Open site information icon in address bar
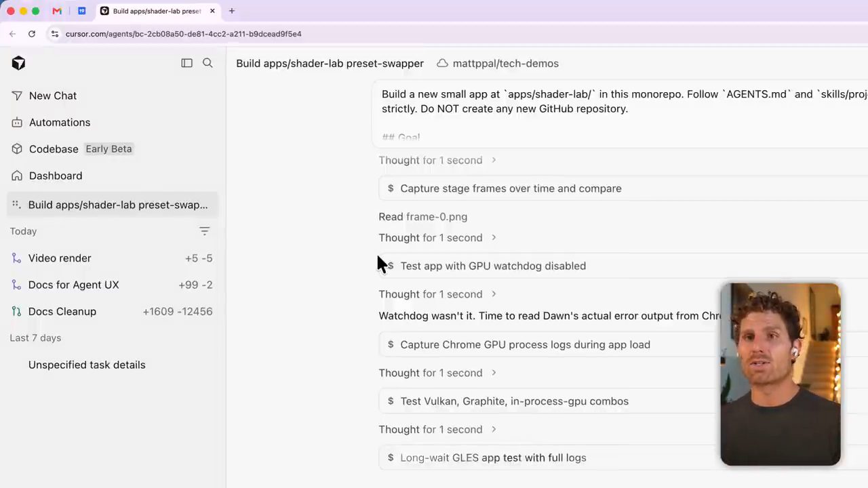Screen dimensions: 868x488 point(54,34)
